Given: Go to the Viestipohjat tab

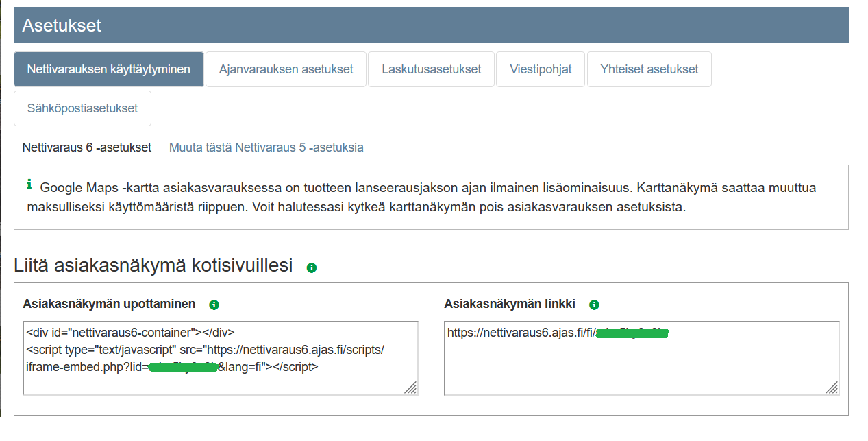Looking at the screenshot, I should click(541, 69).
